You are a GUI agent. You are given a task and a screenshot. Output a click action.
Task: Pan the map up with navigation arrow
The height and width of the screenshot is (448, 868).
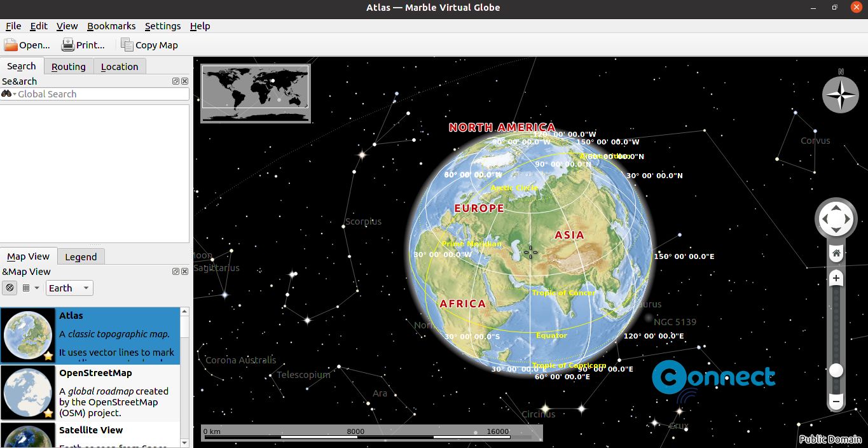pyautogui.click(x=836, y=207)
